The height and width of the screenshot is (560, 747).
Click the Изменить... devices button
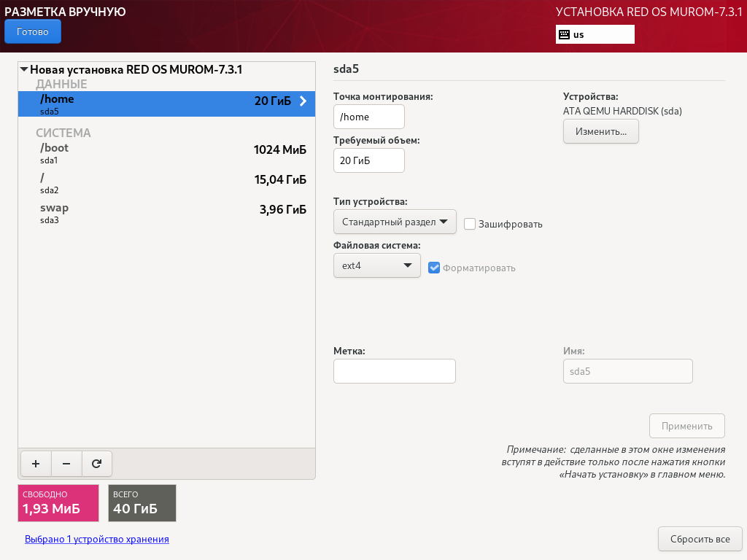601,131
